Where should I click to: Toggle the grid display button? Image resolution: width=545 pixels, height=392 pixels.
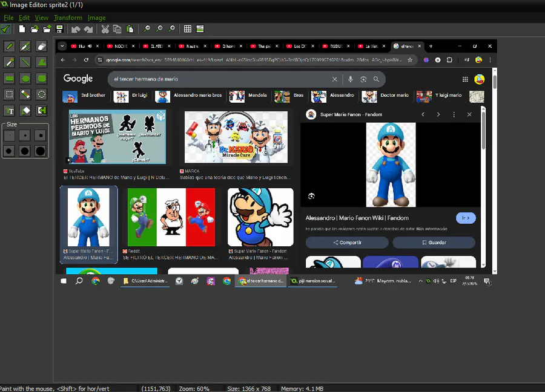[188, 29]
